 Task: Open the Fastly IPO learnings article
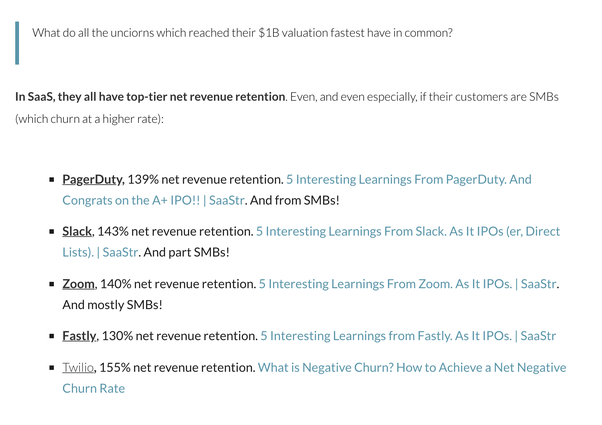click(407, 336)
